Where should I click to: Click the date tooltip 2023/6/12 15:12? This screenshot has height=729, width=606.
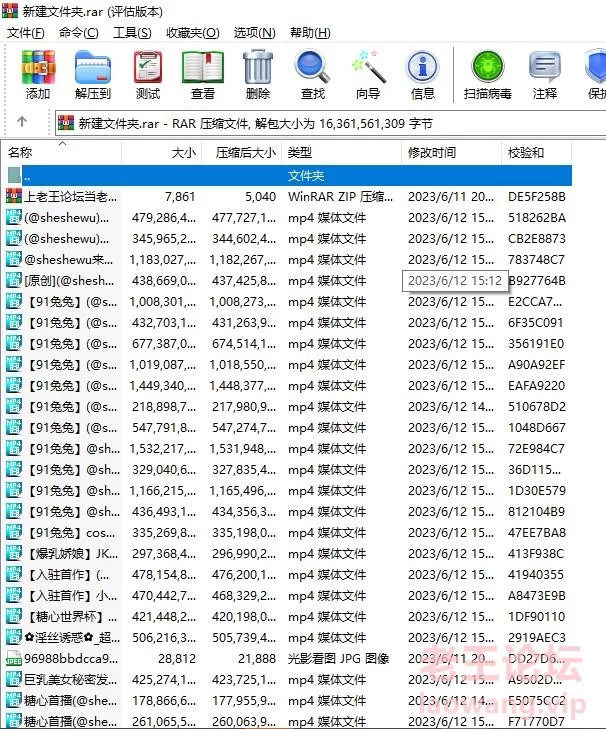click(455, 281)
